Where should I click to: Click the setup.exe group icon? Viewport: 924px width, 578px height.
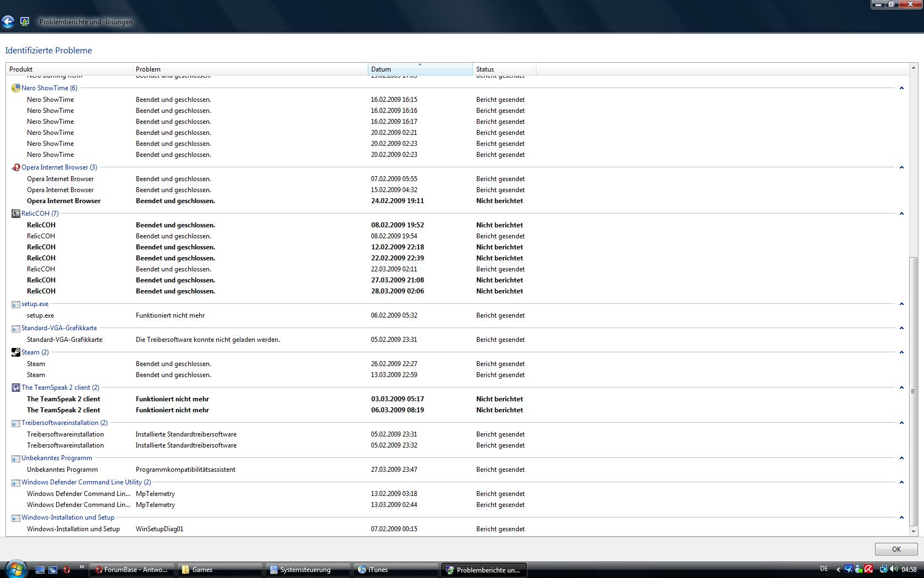(16, 304)
